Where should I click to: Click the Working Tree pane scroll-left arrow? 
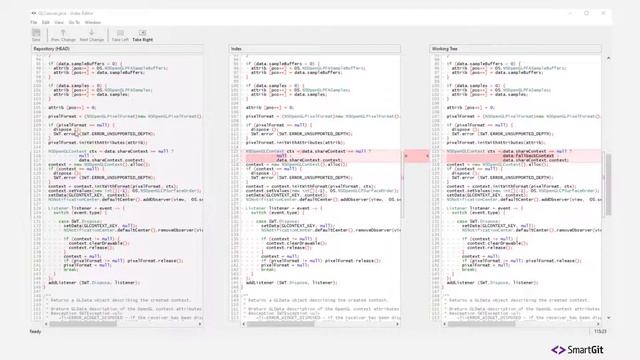[444, 324]
